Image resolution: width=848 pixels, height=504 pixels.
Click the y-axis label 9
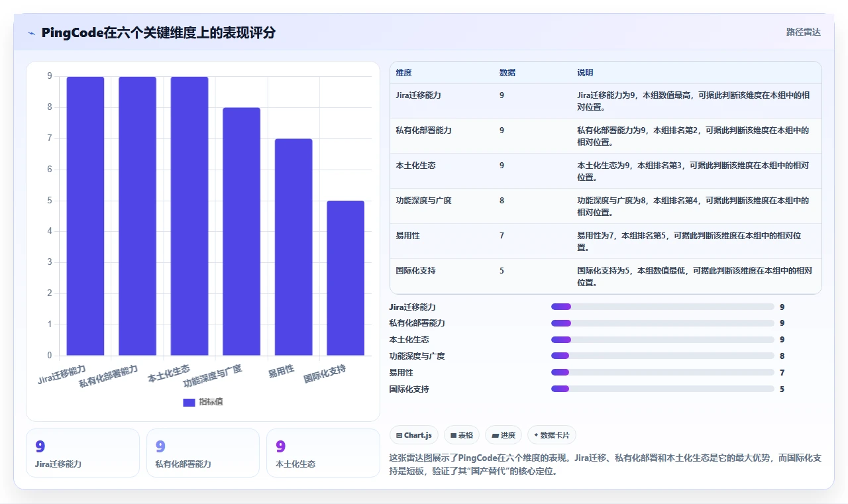[50, 76]
